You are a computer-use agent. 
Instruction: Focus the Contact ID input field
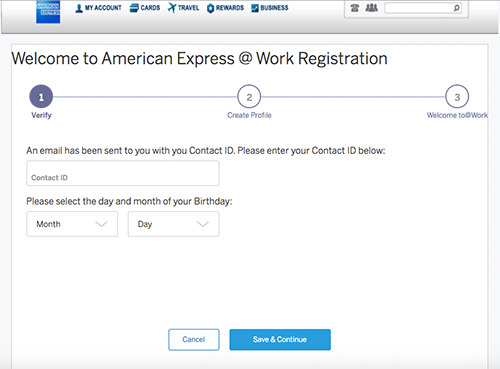click(x=123, y=173)
